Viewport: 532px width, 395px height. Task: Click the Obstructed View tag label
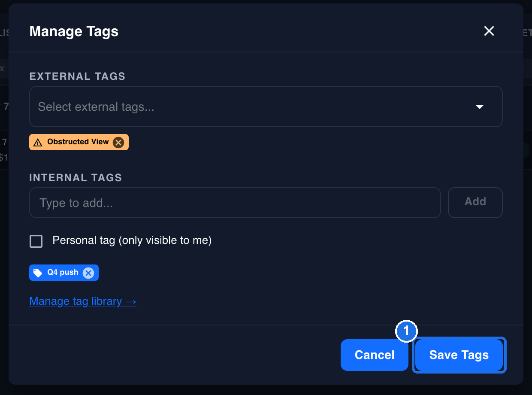(x=78, y=142)
